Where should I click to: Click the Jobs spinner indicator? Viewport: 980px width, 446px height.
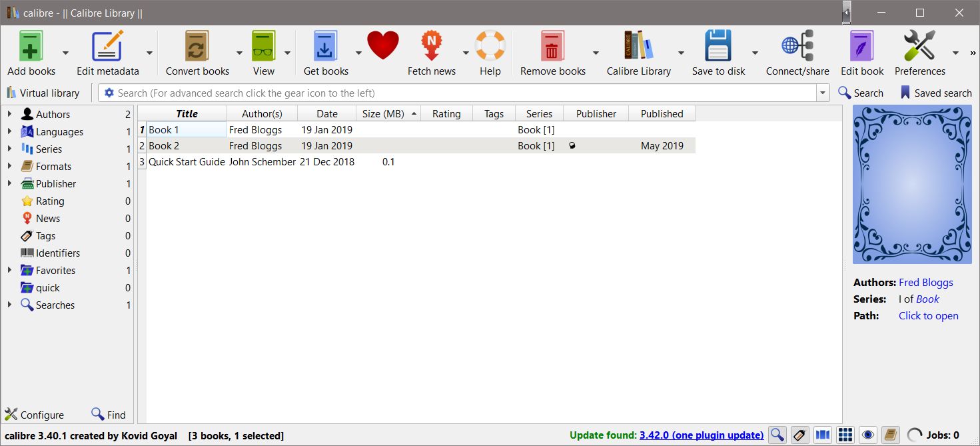[x=915, y=435]
